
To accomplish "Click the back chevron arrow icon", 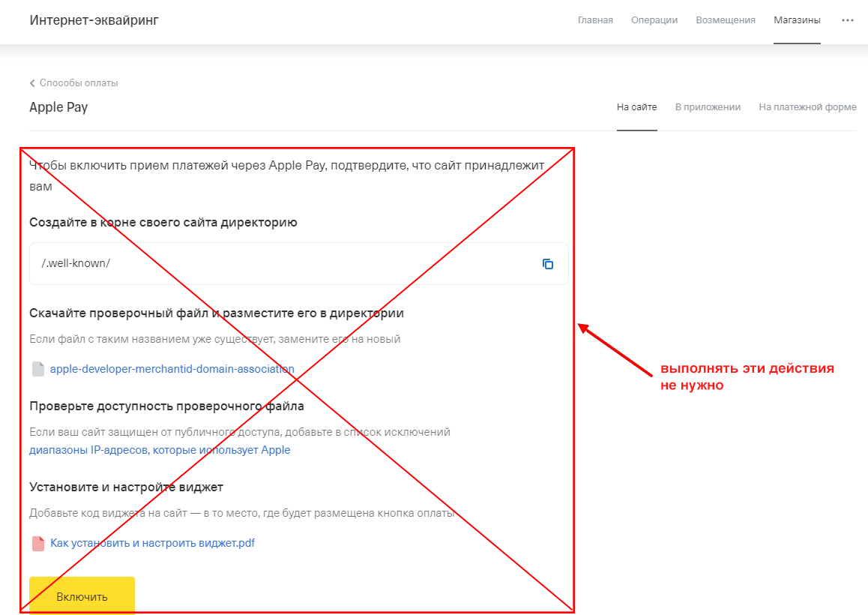I will coord(32,83).
